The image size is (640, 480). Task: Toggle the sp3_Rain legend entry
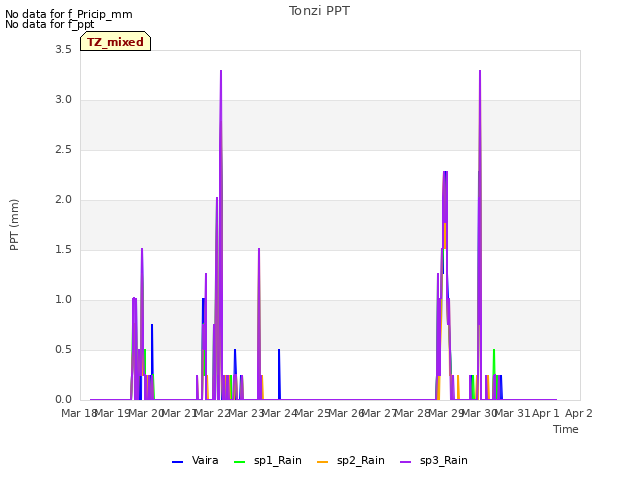pyautogui.click(x=434, y=461)
